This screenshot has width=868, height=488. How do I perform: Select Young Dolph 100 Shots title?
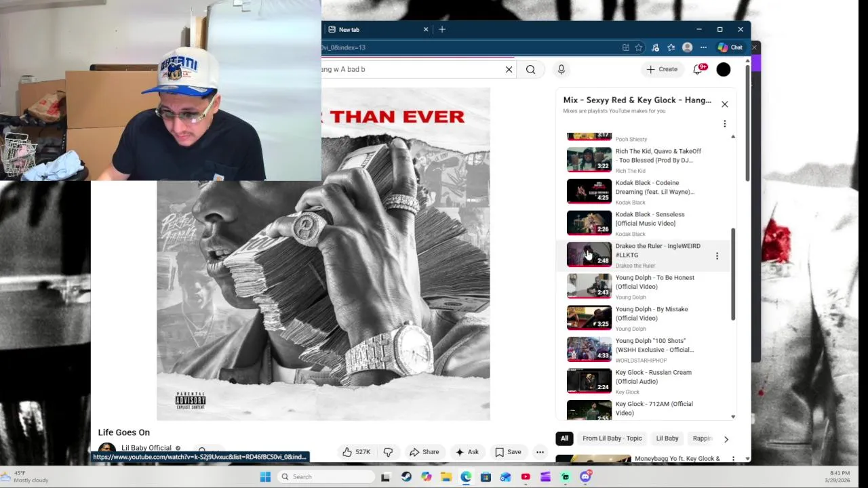654,345
